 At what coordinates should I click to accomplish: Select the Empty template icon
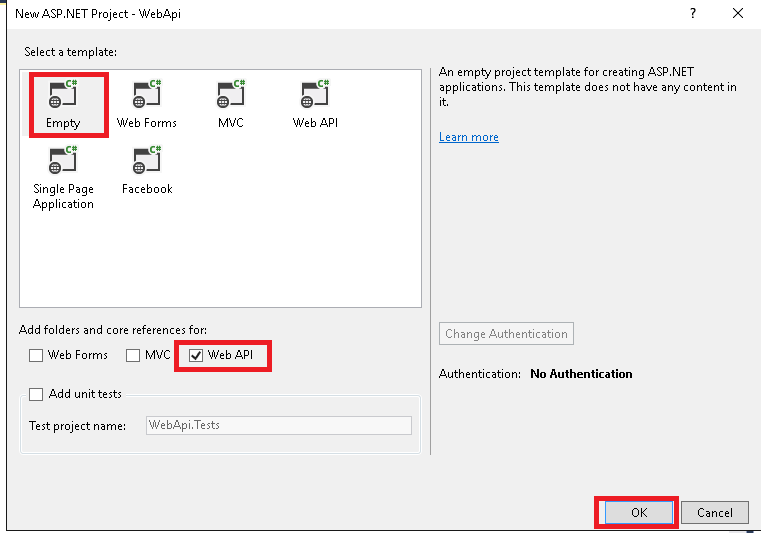pos(63,96)
